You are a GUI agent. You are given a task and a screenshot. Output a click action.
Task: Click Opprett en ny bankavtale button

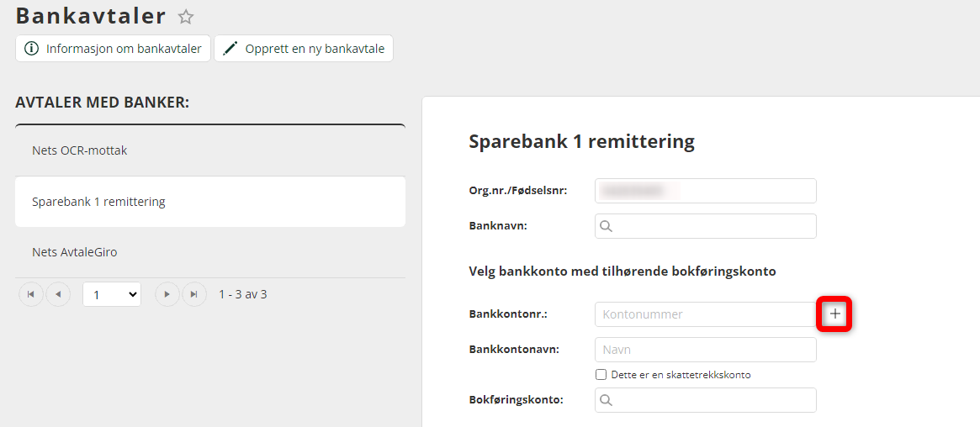coord(304,49)
